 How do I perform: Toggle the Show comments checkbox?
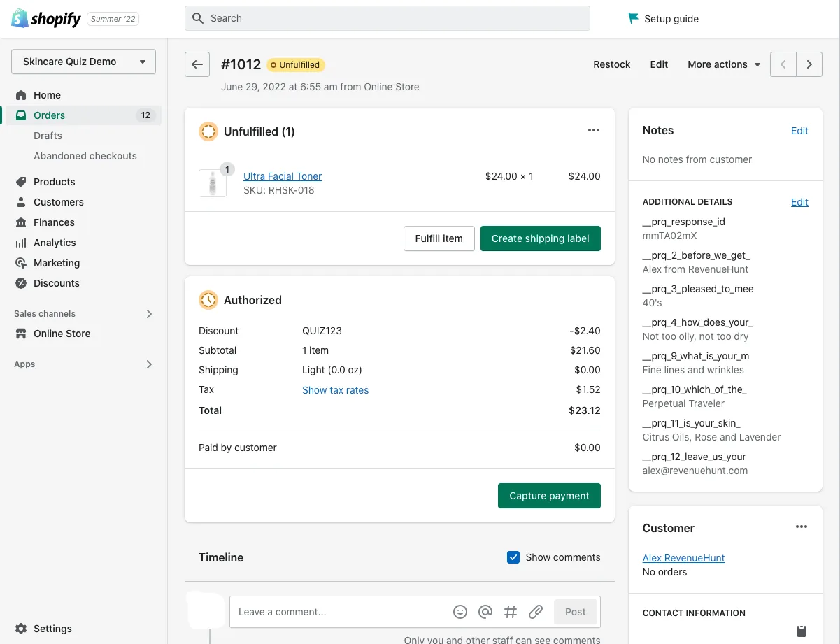pyautogui.click(x=513, y=557)
